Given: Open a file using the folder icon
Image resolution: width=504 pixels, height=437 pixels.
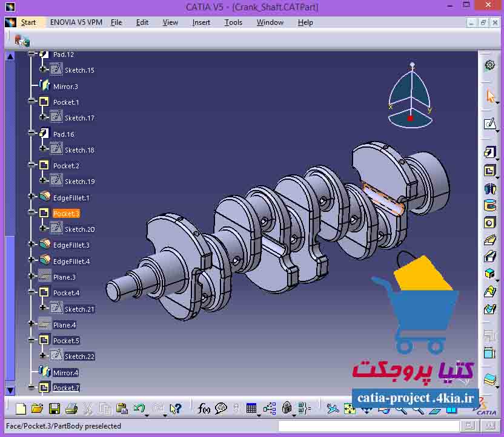Looking at the screenshot, I should tap(38, 409).
